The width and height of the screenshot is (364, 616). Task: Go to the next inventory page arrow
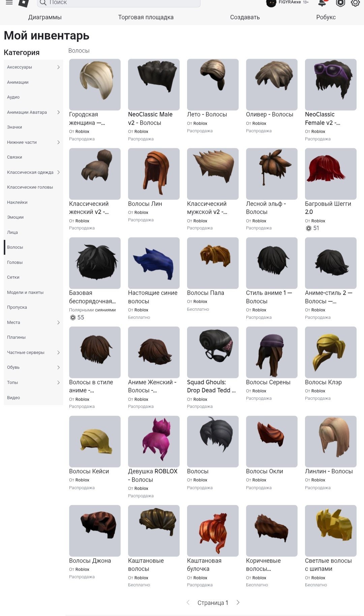[x=238, y=602]
